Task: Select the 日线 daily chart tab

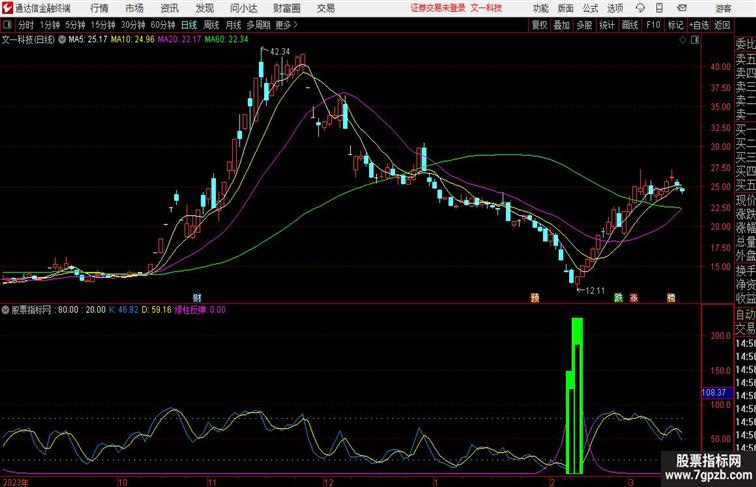Action: [x=189, y=25]
